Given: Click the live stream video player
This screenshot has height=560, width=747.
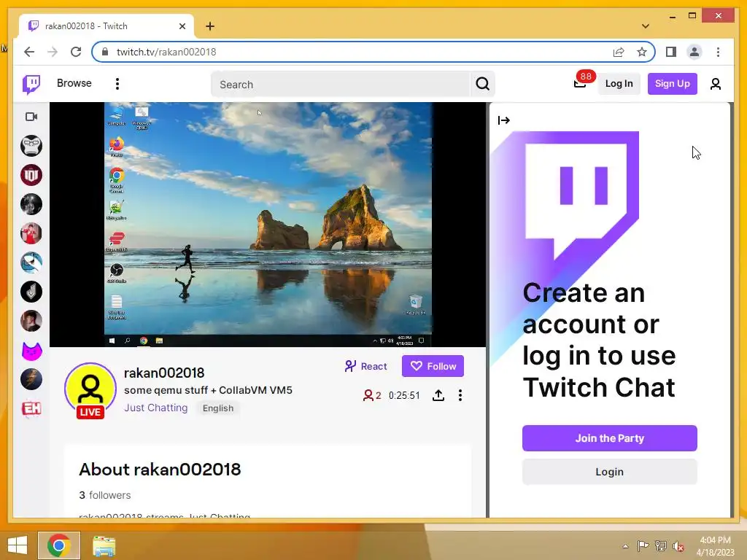Looking at the screenshot, I should click(x=268, y=225).
